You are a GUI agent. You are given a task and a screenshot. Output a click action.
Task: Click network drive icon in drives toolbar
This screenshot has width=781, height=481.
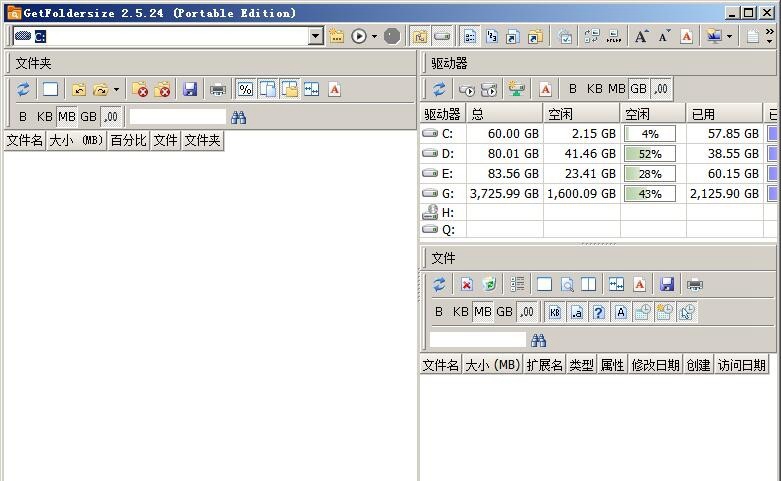point(517,90)
